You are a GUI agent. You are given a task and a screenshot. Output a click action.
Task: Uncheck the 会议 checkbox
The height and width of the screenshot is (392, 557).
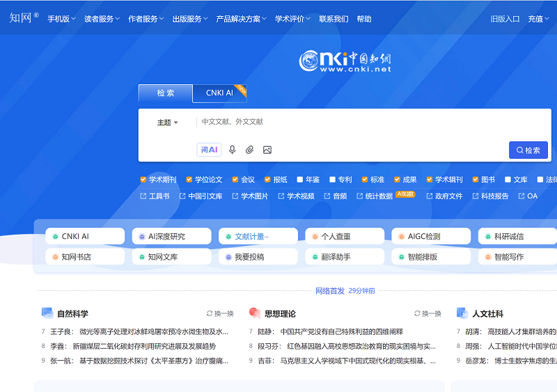(235, 180)
